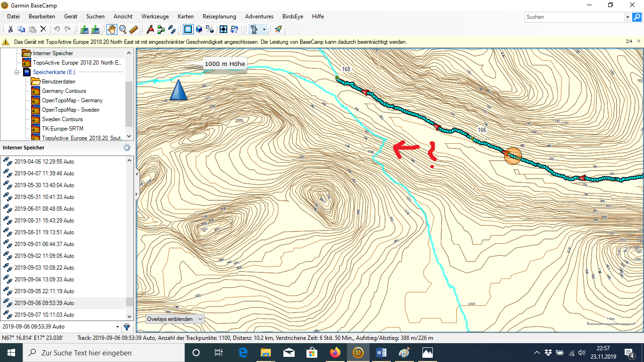Click inside the Suchen search field
The image size is (644, 362).
574,17
